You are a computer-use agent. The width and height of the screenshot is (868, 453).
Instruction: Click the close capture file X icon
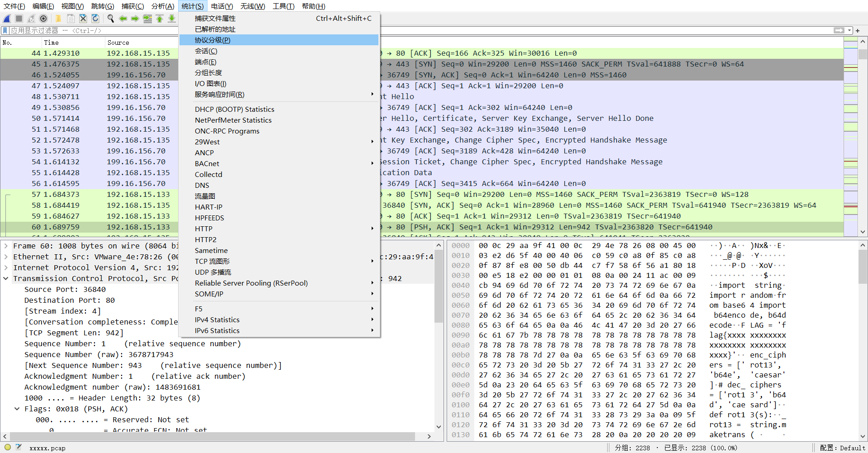pyautogui.click(x=83, y=19)
